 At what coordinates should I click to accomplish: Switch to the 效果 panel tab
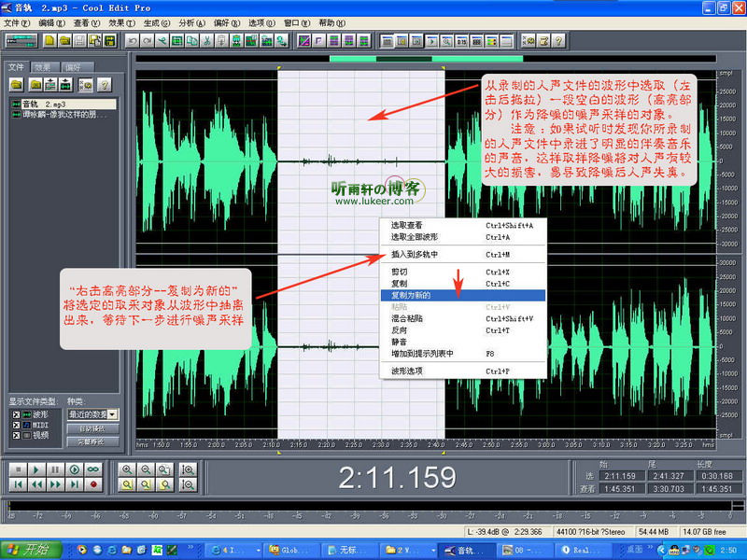tap(44, 67)
